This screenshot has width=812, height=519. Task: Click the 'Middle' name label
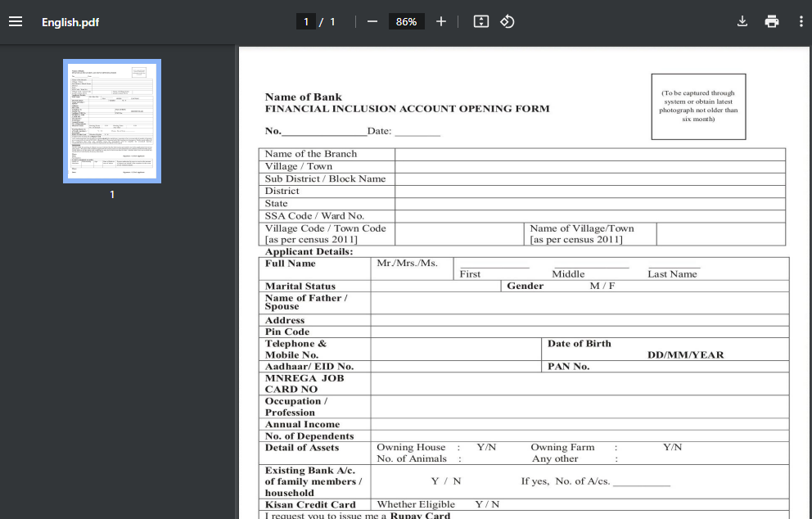568,274
